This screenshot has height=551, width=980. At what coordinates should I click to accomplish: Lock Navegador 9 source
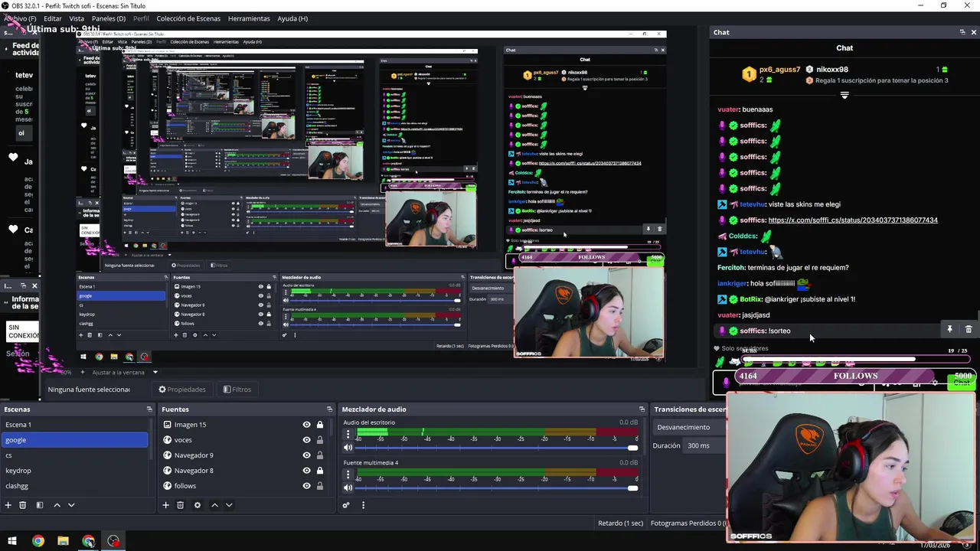320,455
